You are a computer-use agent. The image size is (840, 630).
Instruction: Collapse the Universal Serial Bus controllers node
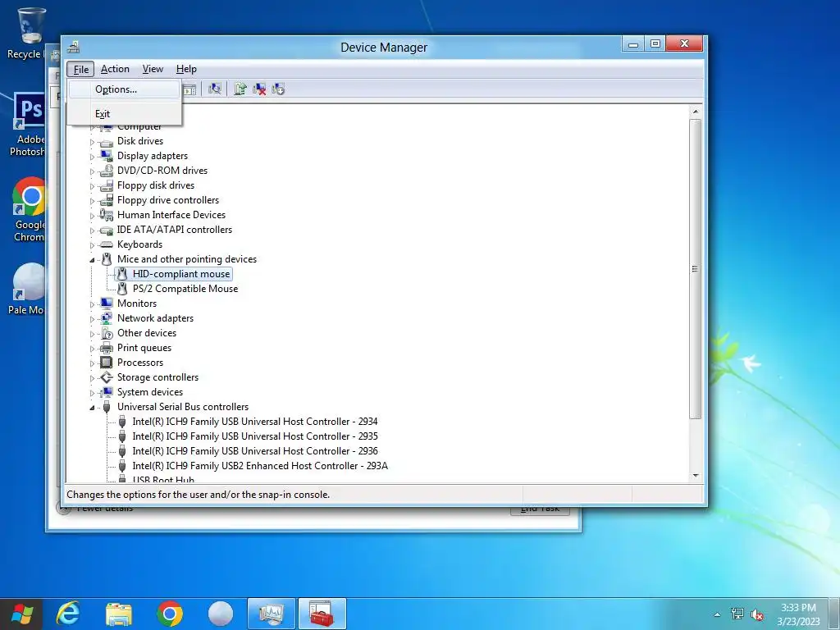point(92,408)
